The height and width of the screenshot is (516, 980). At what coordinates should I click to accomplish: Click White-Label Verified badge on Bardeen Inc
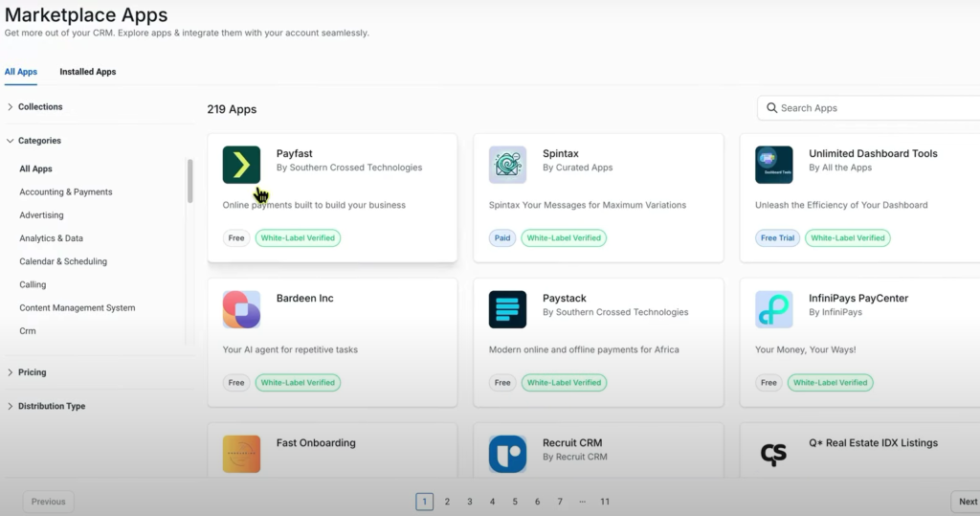click(299, 382)
